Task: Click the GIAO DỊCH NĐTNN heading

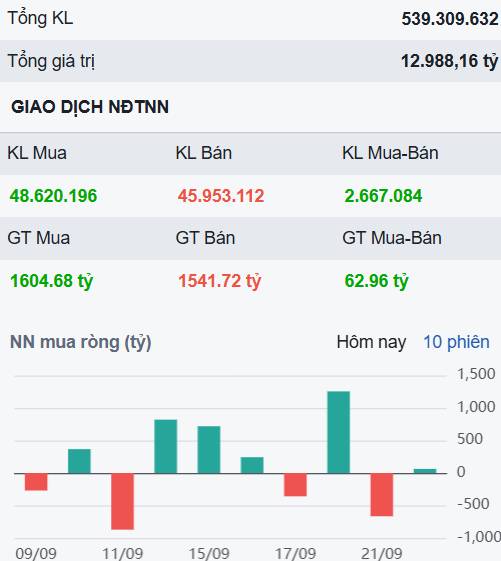Action: coord(90,107)
